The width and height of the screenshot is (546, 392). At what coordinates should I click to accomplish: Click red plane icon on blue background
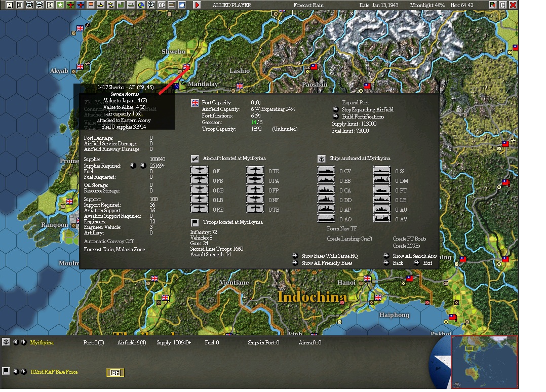80,5
